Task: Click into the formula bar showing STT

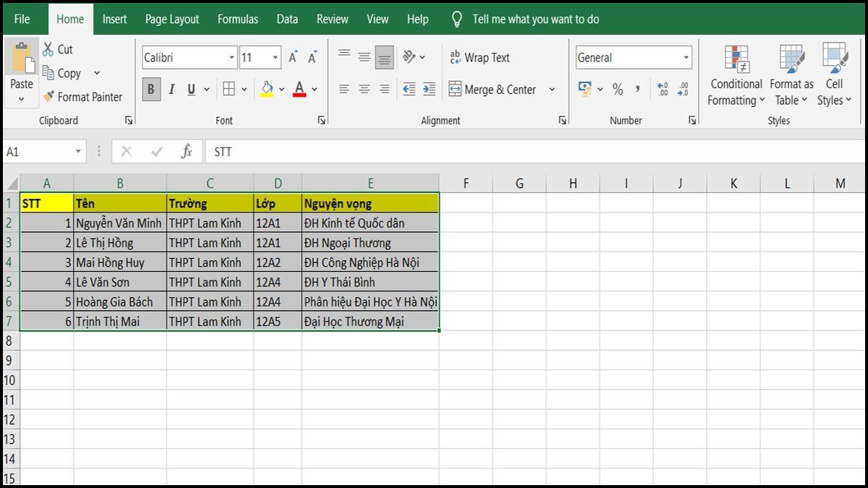Action: tap(535, 152)
